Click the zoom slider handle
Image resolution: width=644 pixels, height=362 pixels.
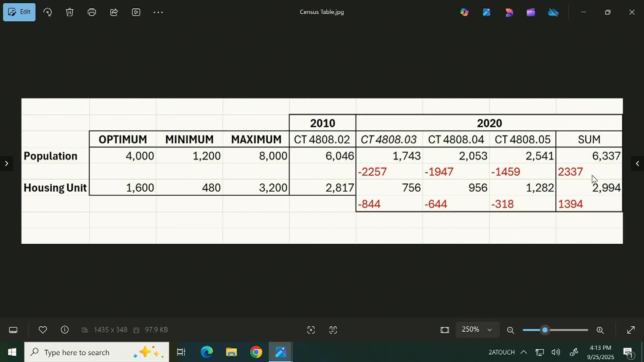coord(545,330)
